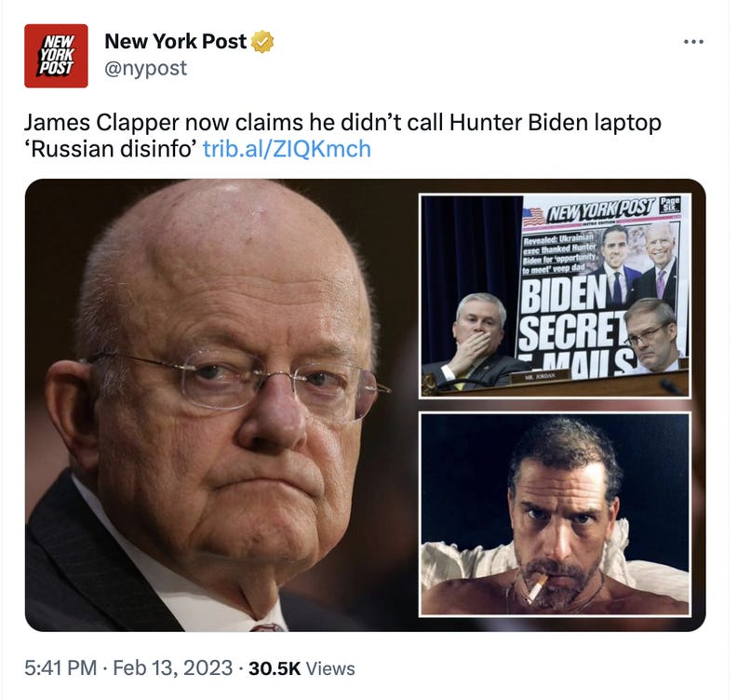Click the 5:41 PM timestamp
The image size is (737, 700).
60,668
